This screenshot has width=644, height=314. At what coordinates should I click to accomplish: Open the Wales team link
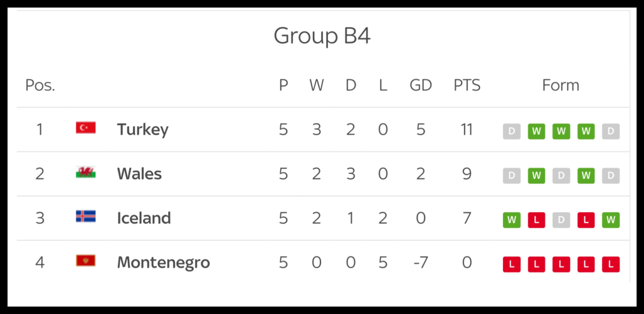[139, 174]
